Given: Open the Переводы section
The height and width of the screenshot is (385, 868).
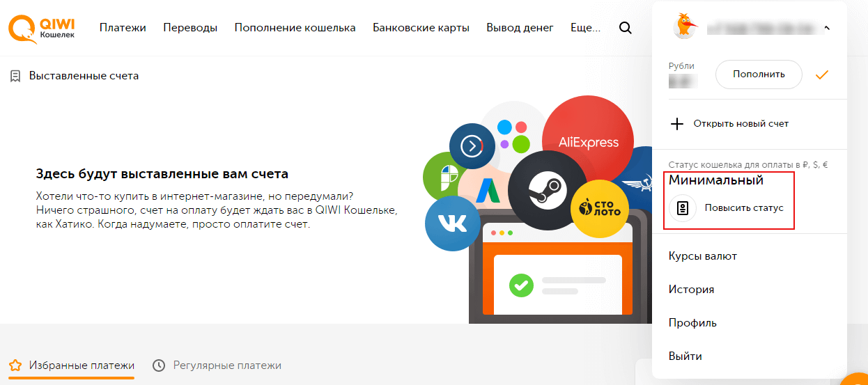Looking at the screenshot, I should point(190,28).
